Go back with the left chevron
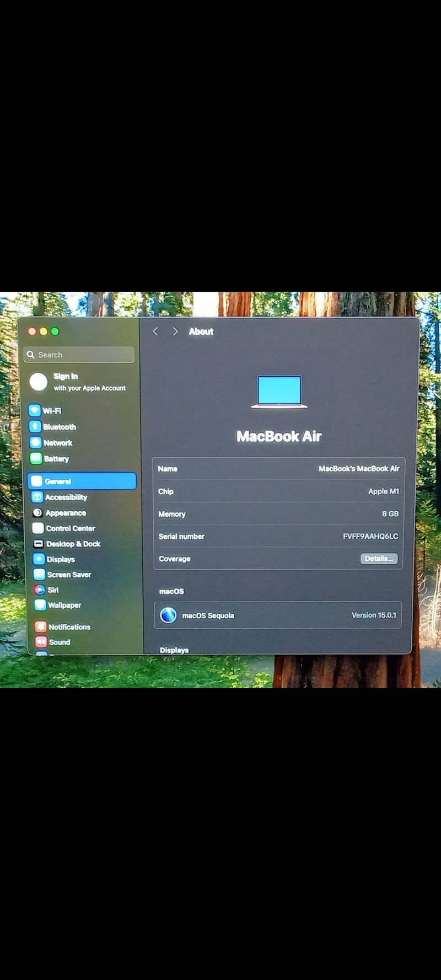Image resolution: width=441 pixels, height=980 pixels. point(155,331)
